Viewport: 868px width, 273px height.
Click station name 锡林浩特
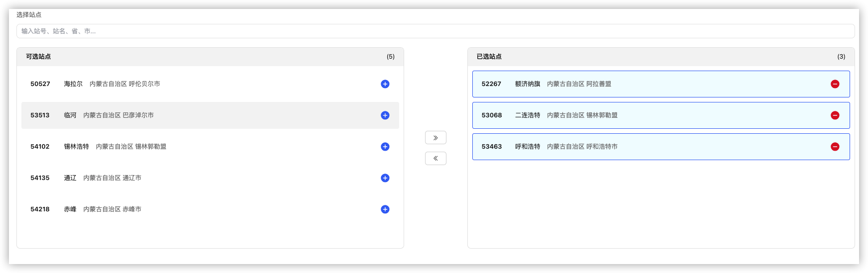pos(76,147)
